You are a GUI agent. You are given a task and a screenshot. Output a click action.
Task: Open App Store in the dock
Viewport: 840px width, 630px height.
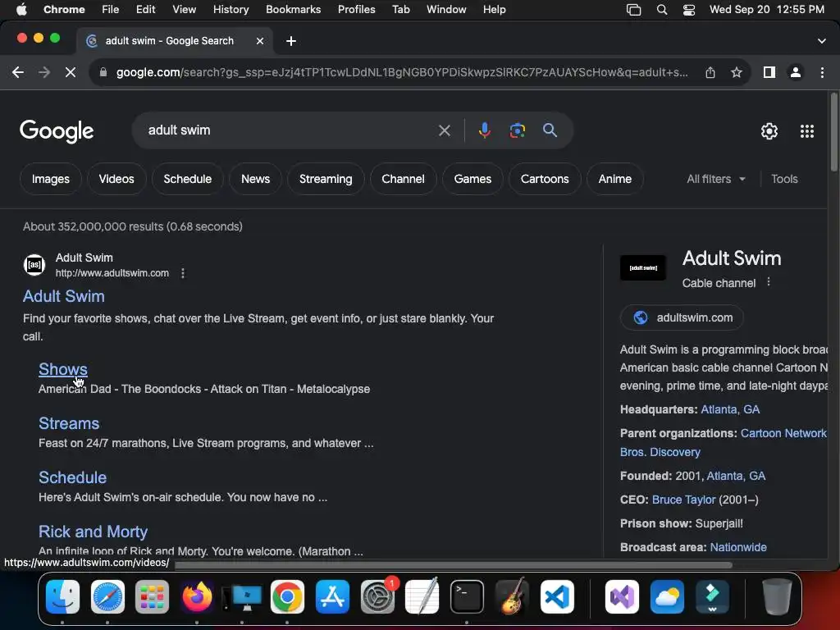click(332, 596)
